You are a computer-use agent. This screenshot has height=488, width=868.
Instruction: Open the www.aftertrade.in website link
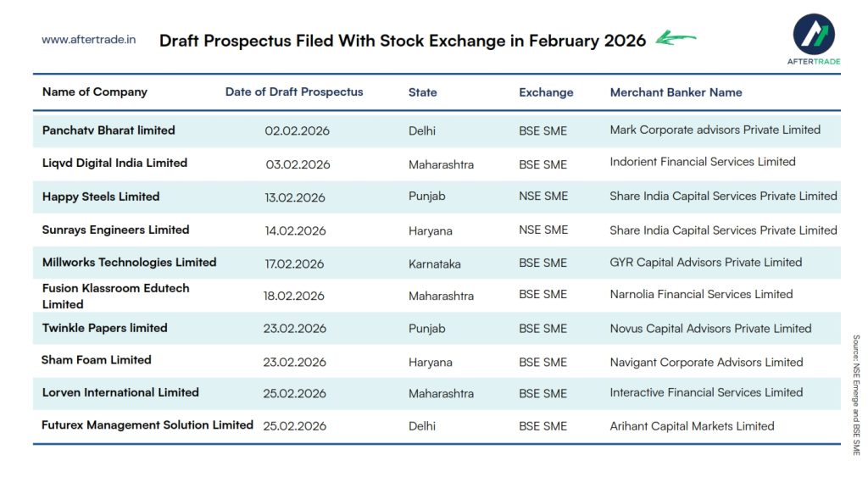point(89,40)
